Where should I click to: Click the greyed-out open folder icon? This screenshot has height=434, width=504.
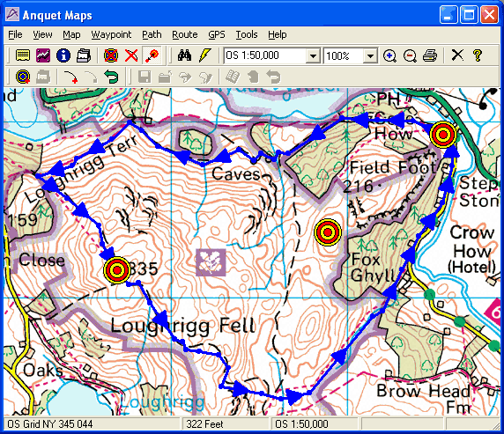click(165, 77)
